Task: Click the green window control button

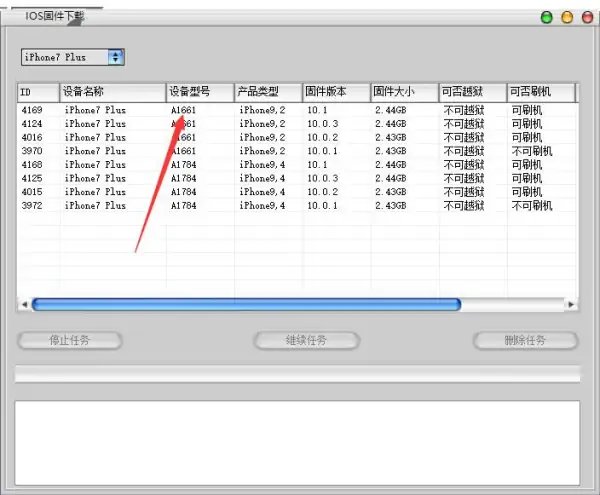Action: 546,17
